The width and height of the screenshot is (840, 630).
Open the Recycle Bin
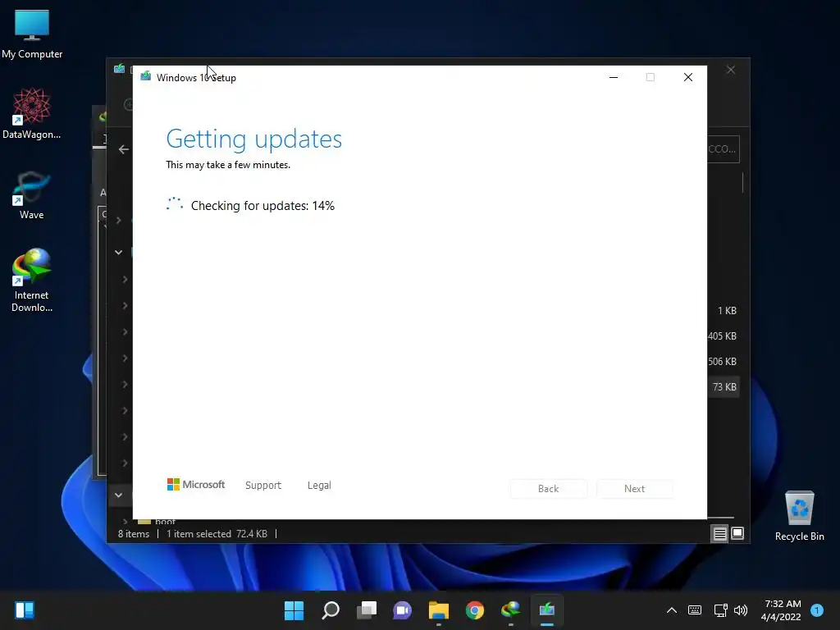pos(799,516)
